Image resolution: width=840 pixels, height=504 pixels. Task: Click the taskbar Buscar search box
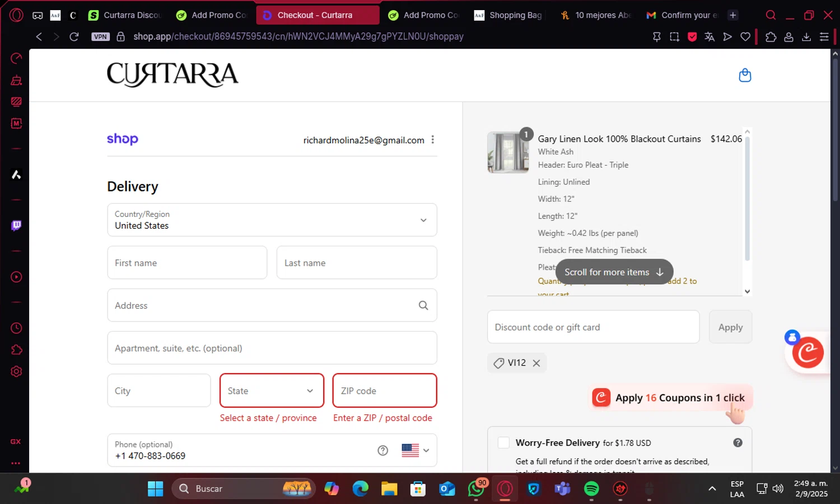pyautogui.click(x=244, y=489)
